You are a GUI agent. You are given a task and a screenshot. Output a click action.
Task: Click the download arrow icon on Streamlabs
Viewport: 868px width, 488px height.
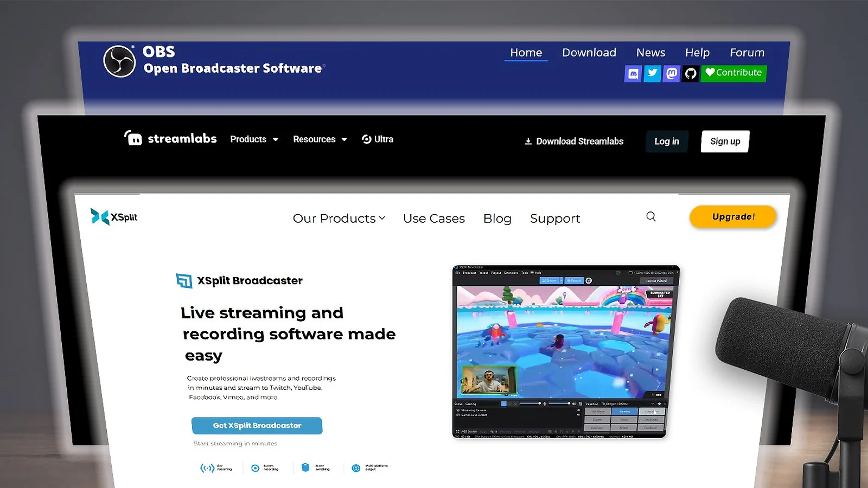[528, 142]
